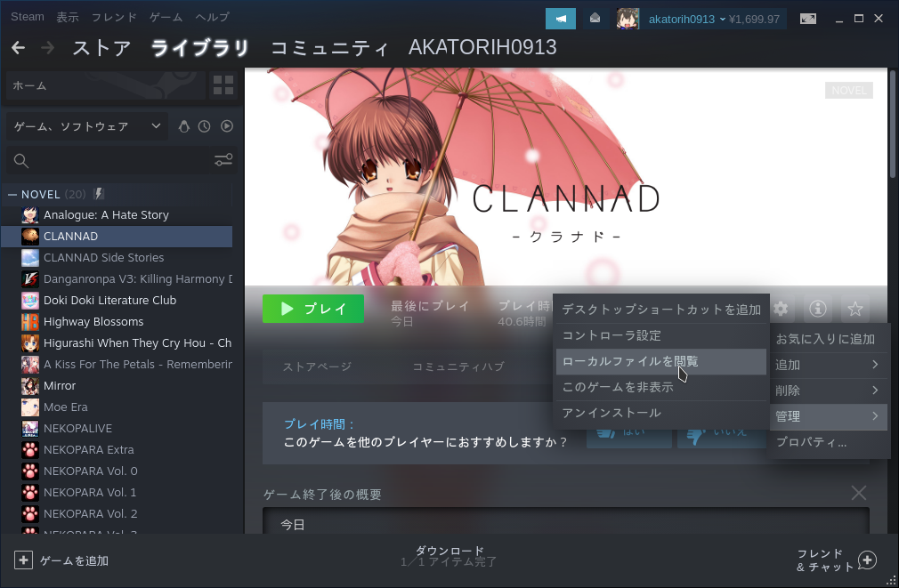Click the ホーム button

pyautogui.click(x=106, y=85)
